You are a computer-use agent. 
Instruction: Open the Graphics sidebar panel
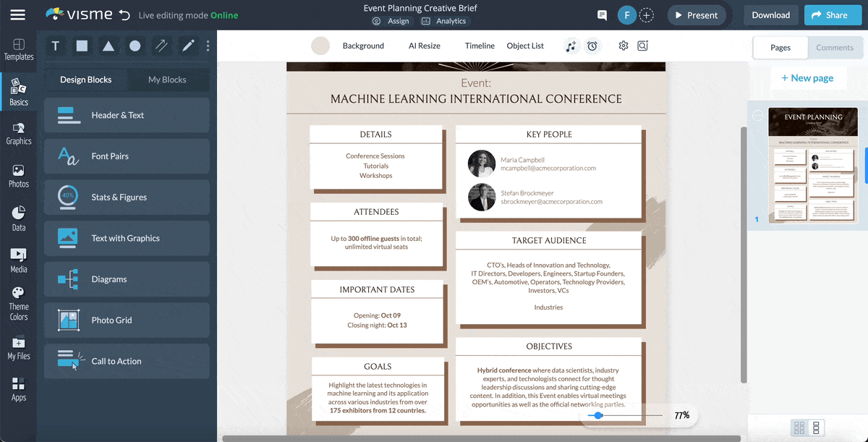19,134
